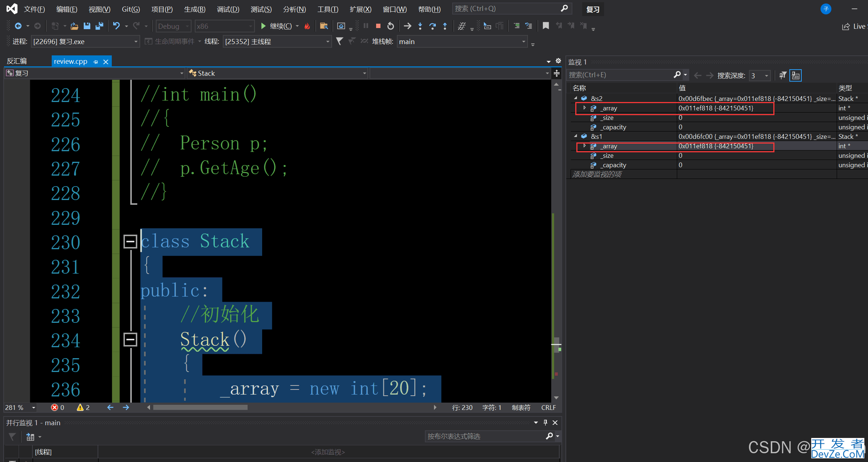Screen dimensions: 868x462
Task: Click the top search box 搜索 (Ctrl+Q)
Action: 512,8
